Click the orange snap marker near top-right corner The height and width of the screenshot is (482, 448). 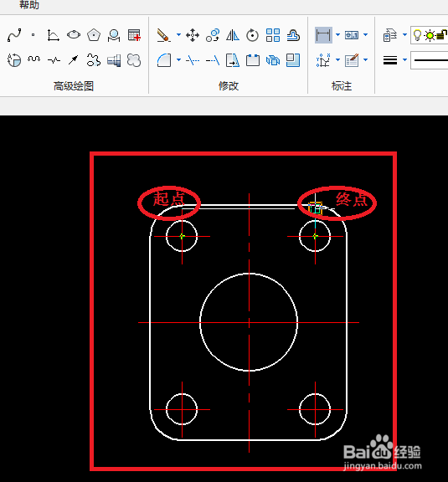316,208
